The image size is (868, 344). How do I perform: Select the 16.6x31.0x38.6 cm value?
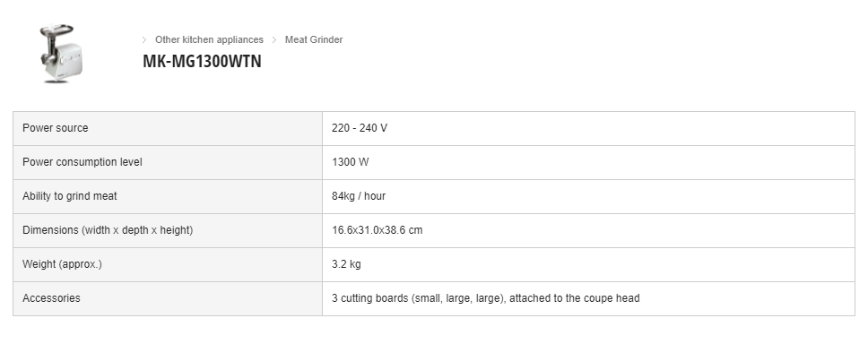click(x=377, y=230)
